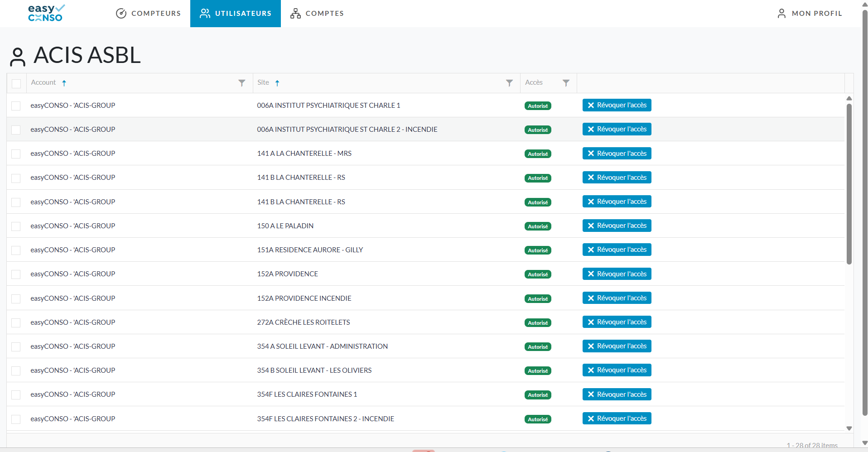Click the Autorisé badge for 151A RESIDENCE AURORE

(538, 250)
